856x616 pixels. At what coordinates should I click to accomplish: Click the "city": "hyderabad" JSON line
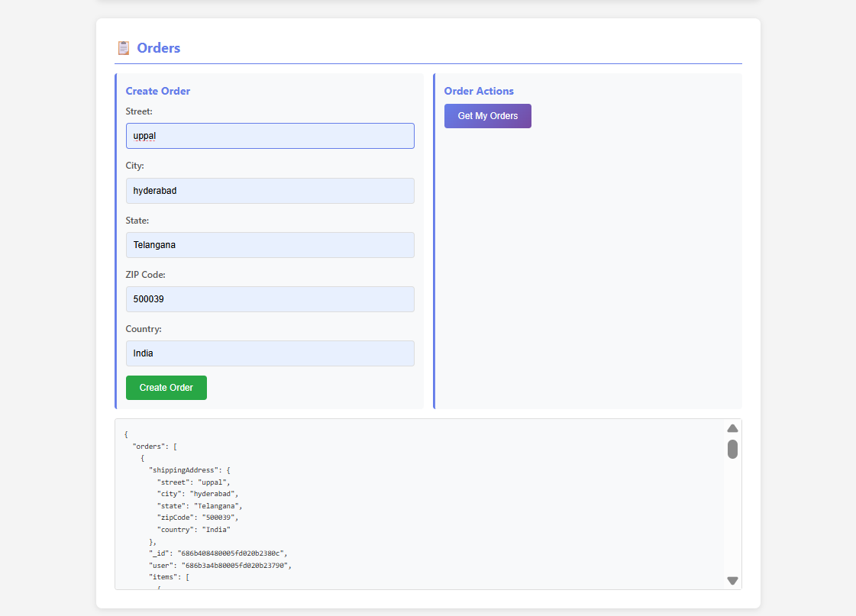pyautogui.click(x=198, y=494)
